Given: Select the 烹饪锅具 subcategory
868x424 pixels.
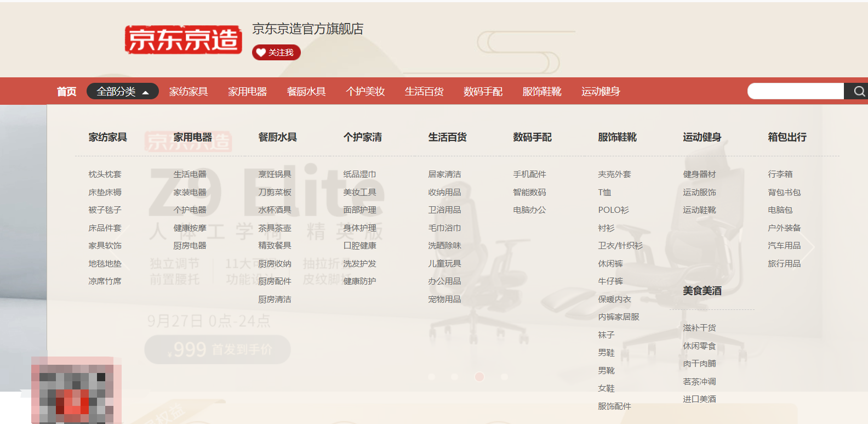Looking at the screenshot, I should pos(275,174).
